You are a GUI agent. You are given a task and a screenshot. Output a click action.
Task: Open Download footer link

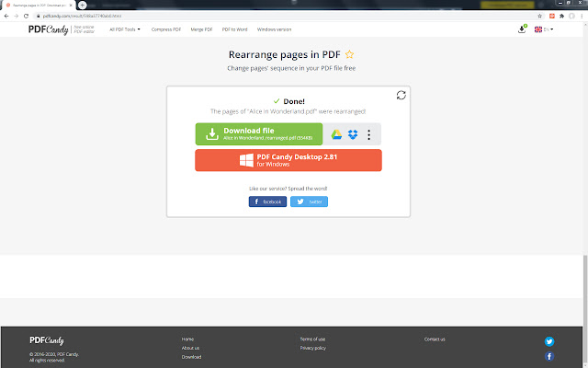191,357
